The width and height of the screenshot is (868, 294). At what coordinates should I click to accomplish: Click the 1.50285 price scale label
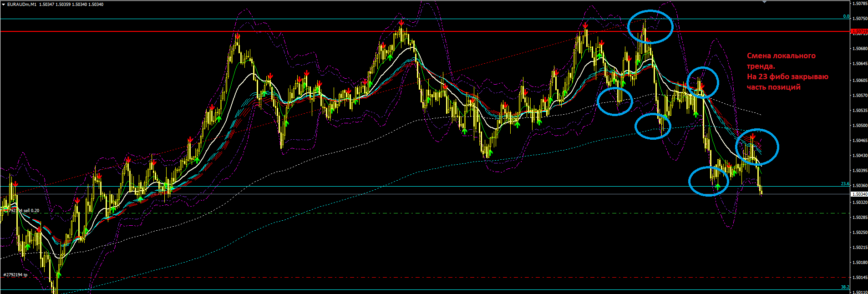(860, 218)
